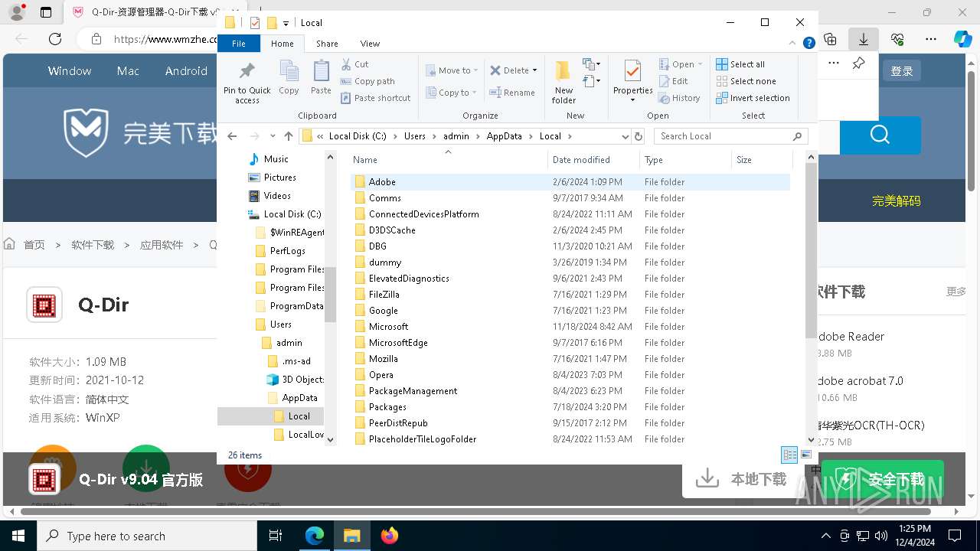Click Edit in Open group

673,81
